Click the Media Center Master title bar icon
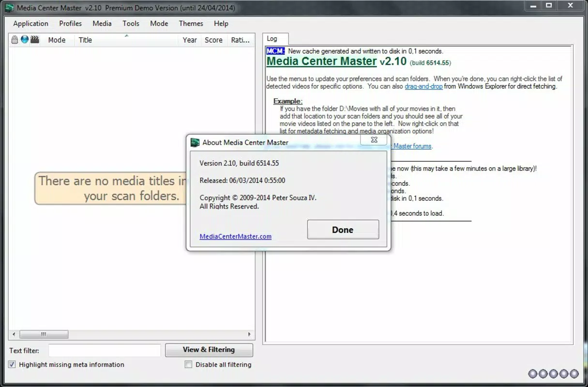Image resolution: width=588 pixels, height=387 pixels. [x=10, y=8]
